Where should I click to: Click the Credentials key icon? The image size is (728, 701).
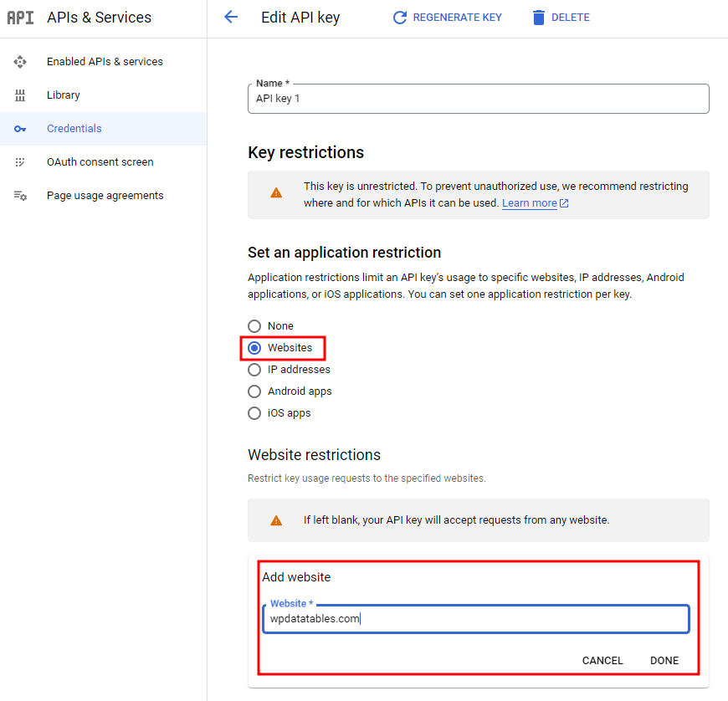(x=20, y=129)
